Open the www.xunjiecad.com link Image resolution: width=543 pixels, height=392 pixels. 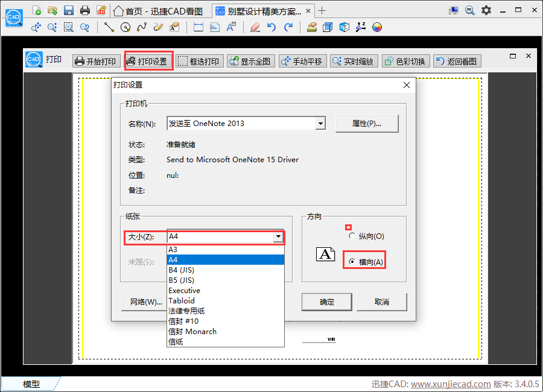point(451,384)
